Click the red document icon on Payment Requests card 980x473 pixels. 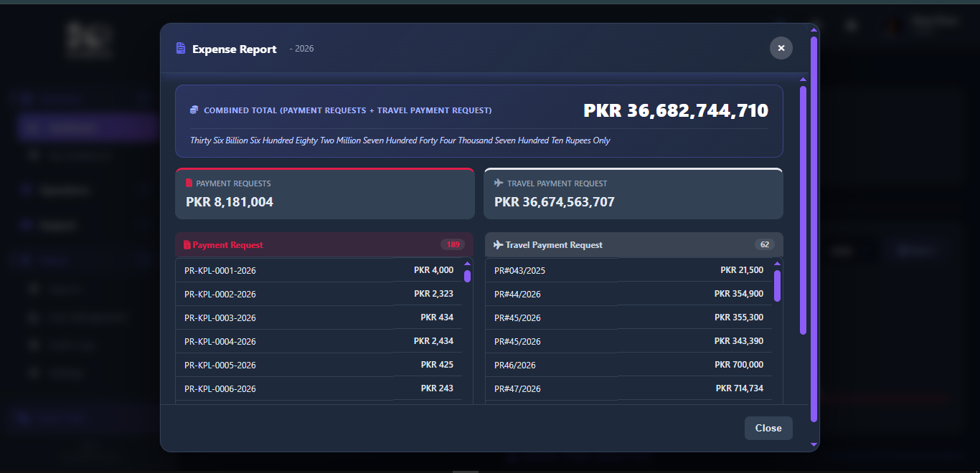coord(189,183)
